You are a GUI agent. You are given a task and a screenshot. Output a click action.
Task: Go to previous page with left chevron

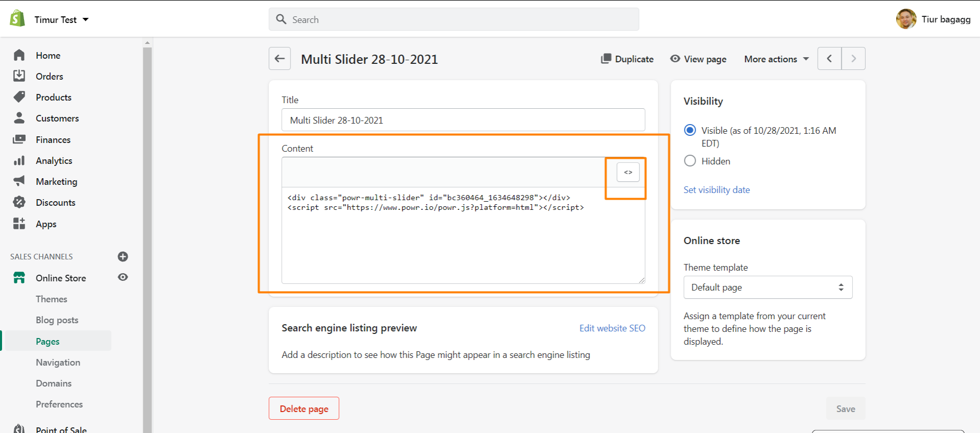point(829,59)
